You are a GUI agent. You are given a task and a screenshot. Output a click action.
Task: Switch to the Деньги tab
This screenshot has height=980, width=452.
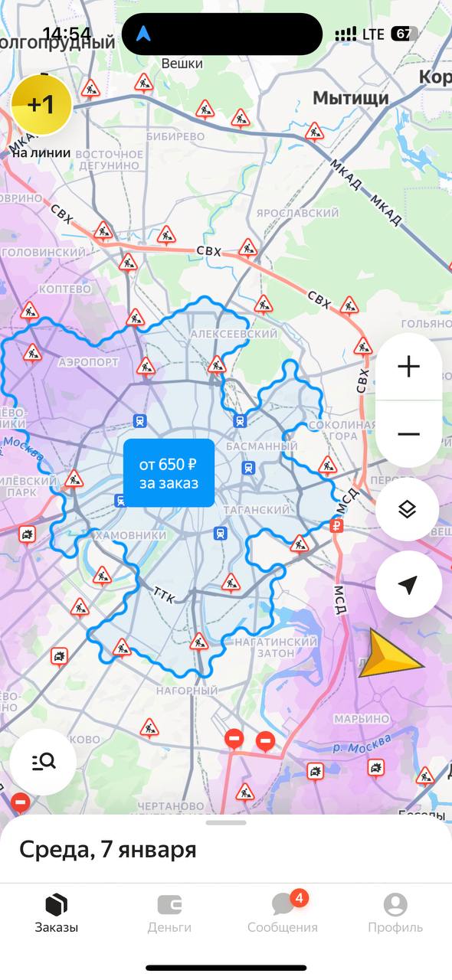[x=169, y=914]
